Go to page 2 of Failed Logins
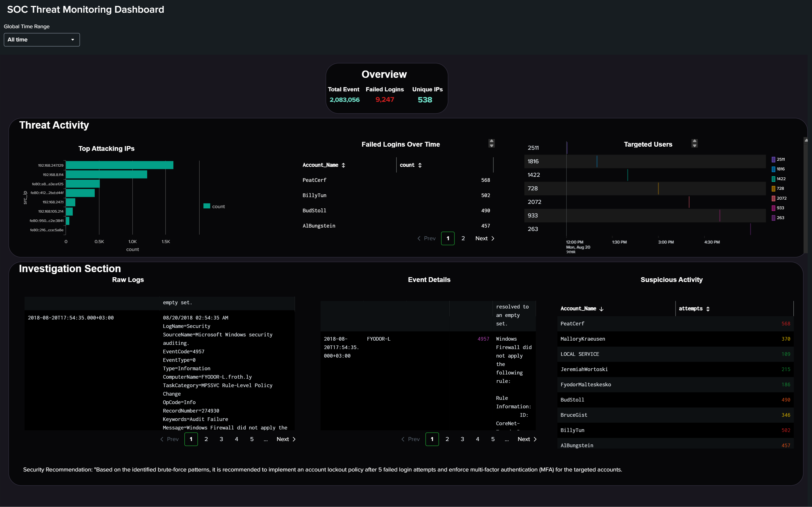 point(463,238)
